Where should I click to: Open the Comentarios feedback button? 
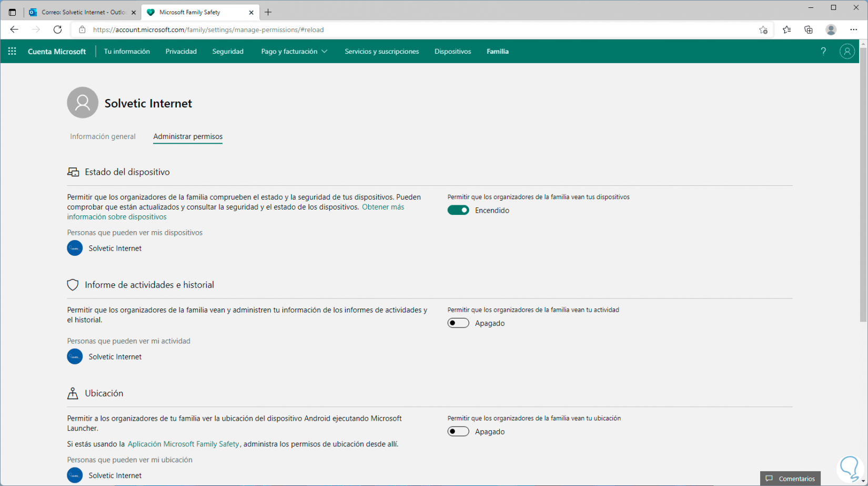click(790, 479)
